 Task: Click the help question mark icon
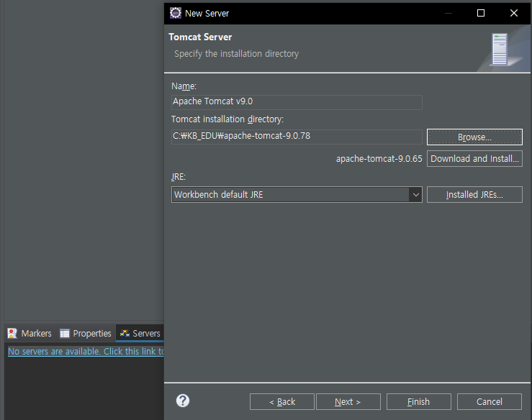(x=183, y=401)
